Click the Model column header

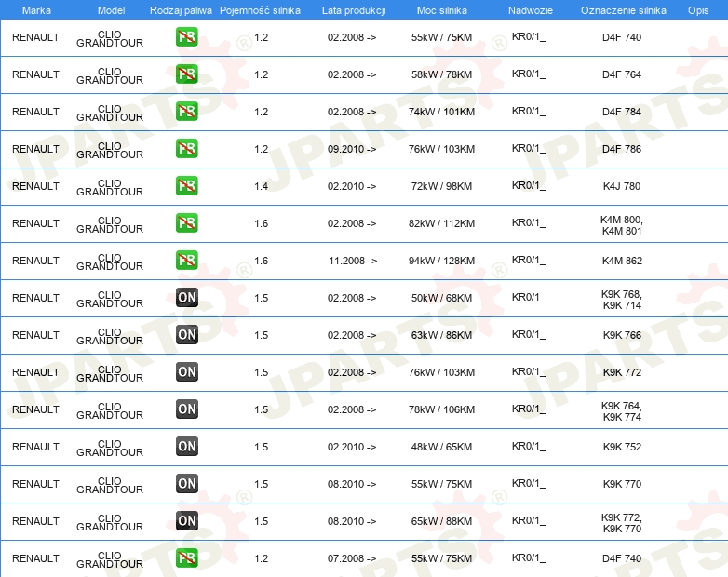pyautogui.click(x=111, y=10)
